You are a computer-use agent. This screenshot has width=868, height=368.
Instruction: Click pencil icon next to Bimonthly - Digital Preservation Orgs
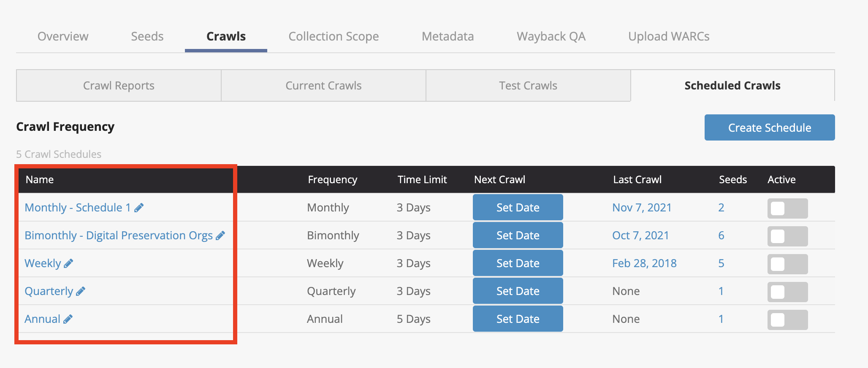tap(220, 235)
